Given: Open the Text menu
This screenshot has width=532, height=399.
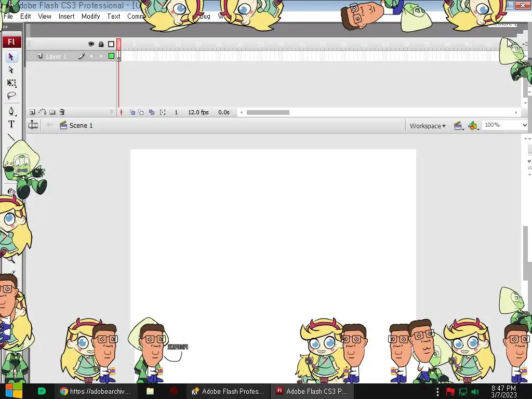Looking at the screenshot, I should pyautogui.click(x=114, y=16).
